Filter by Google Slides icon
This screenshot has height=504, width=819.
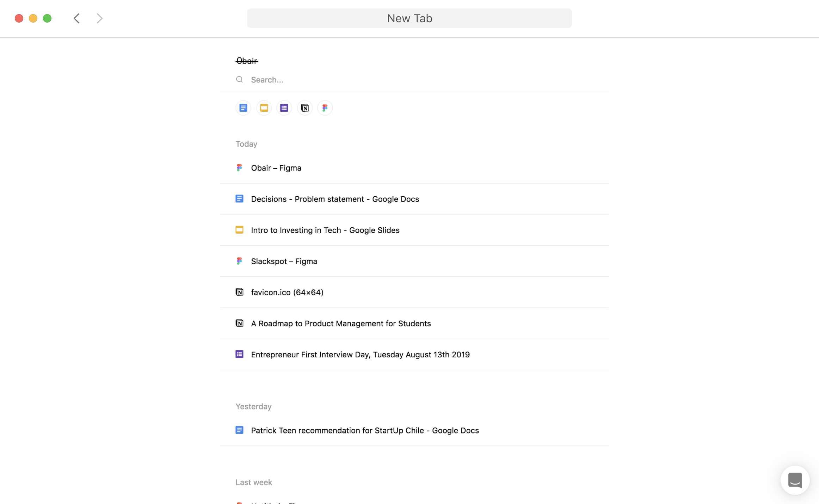click(264, 108)
